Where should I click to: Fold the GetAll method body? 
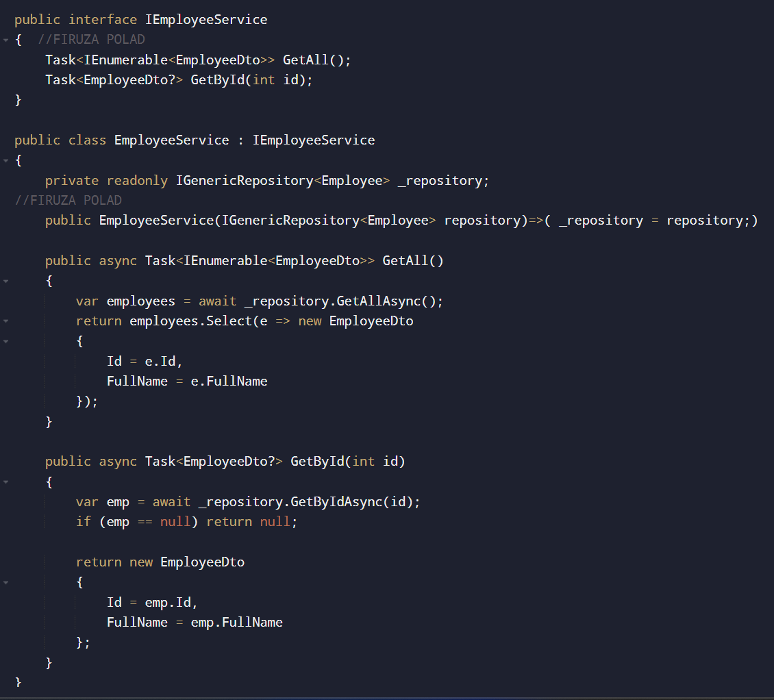point(5,281)
